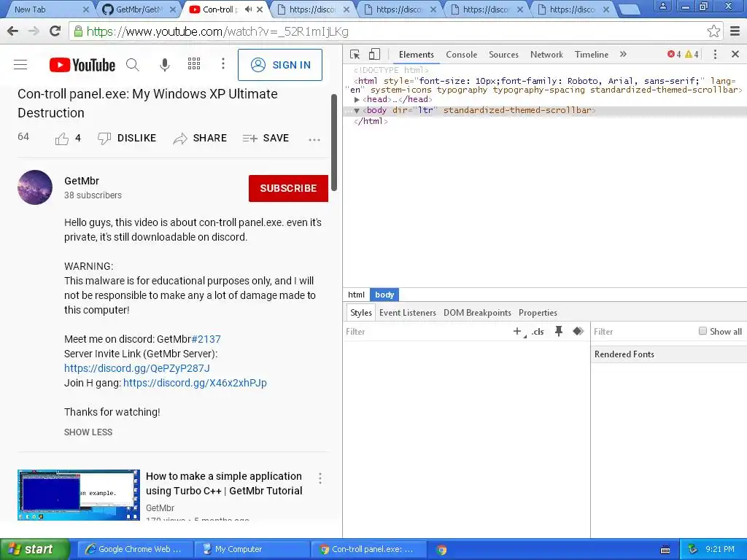The image size is (747, 560).
Task: Open more actions ellipsis under video title
Action: coord(314,139)
